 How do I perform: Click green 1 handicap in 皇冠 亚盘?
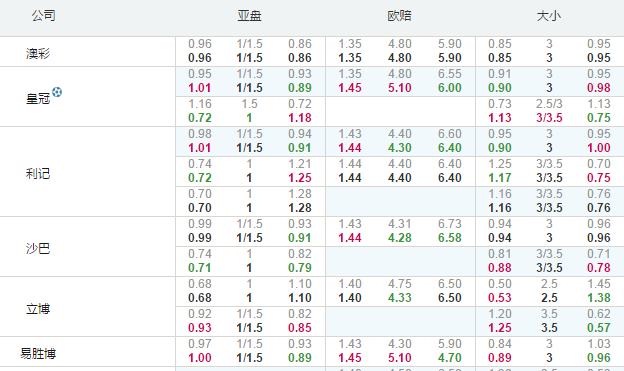click(x=250, y=118)
